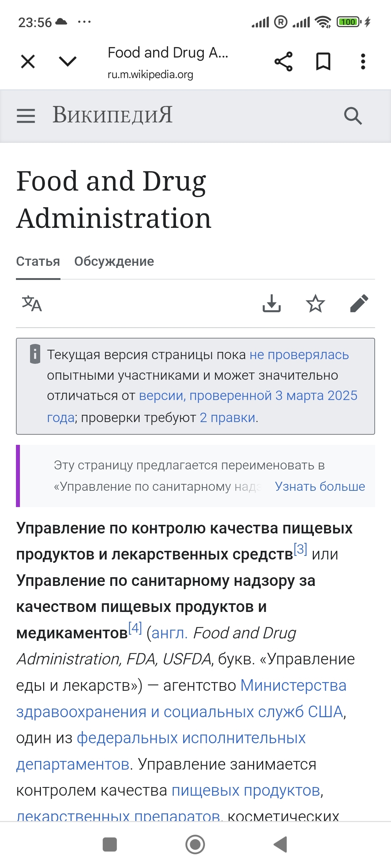Expand rename notice via Узнать больше
Screen dimensions: 391x868
tap(320, 486)
